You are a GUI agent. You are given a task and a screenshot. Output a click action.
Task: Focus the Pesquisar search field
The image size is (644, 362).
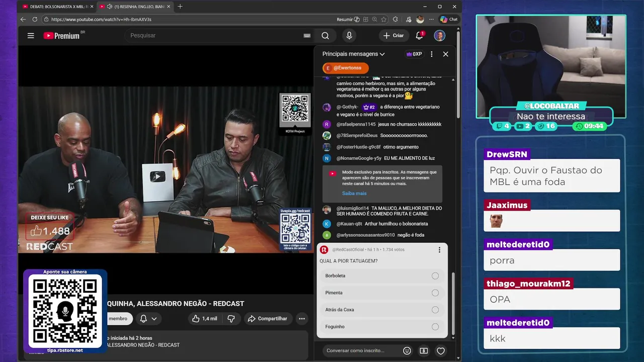(214, 36)
